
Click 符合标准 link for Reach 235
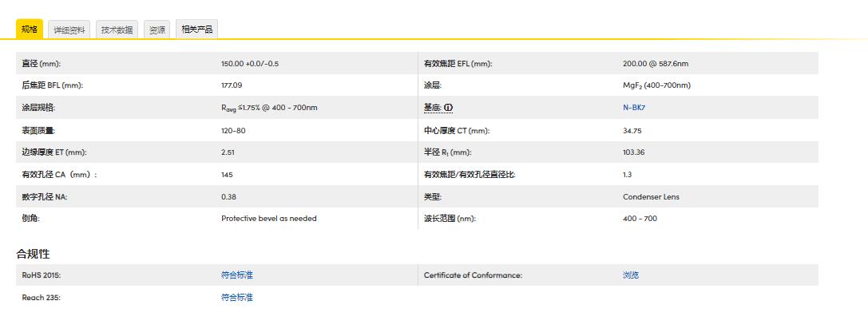(236, 298)
